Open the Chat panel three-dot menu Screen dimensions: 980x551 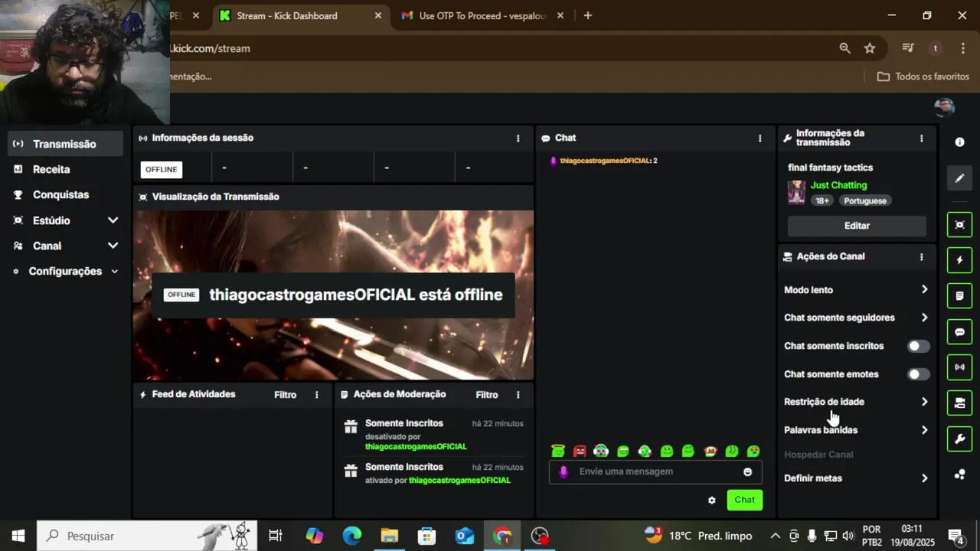(760, 139)
